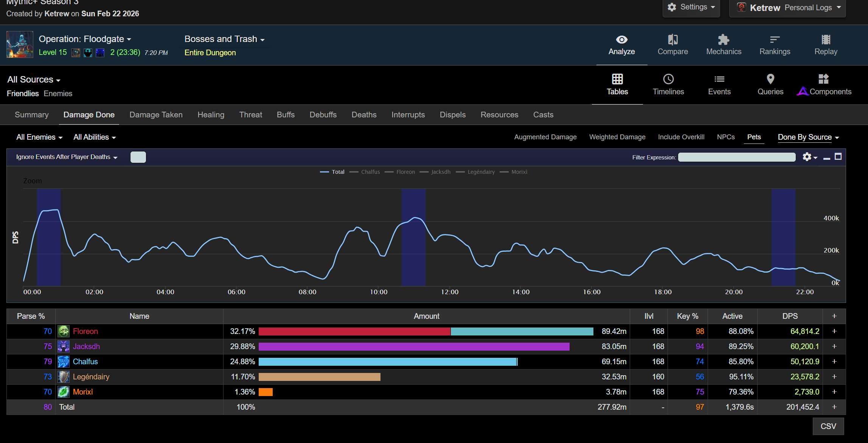This screenshot has width=868, height=443.
Task: Switch to the Timelines clock icon
Action: (x=668, y=79)
